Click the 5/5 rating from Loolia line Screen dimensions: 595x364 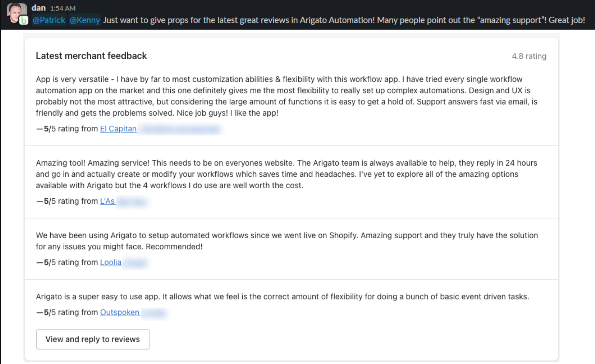point(79,262)
